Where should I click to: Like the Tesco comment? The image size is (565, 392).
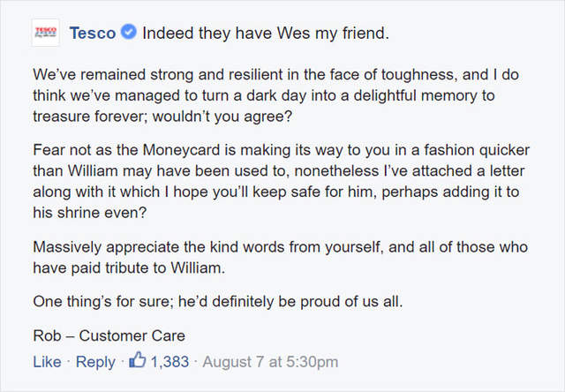46,362
